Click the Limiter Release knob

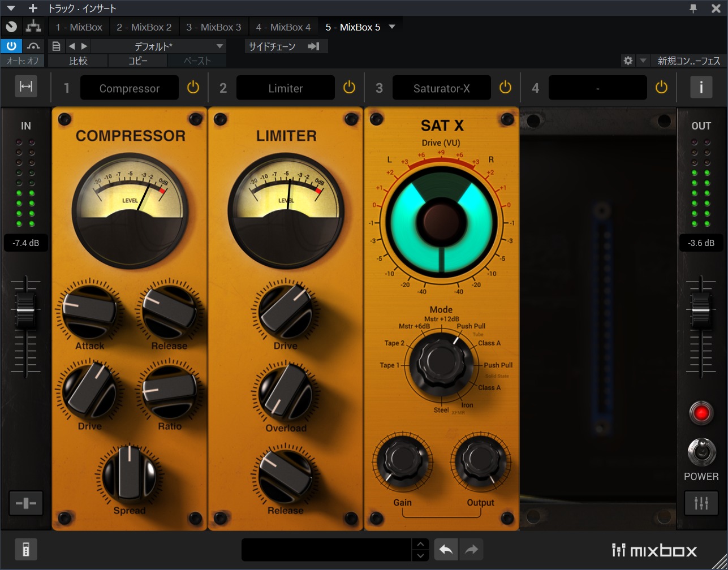coord(286,474)
